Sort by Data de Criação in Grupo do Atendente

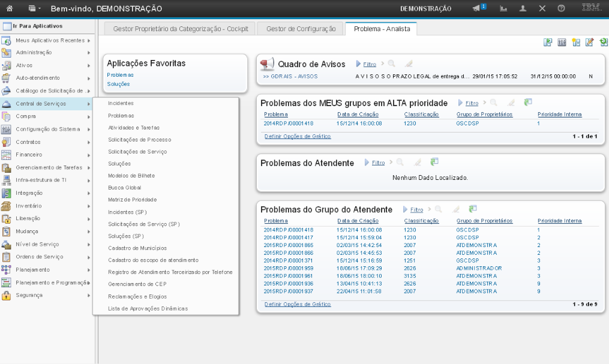[359, 221]
